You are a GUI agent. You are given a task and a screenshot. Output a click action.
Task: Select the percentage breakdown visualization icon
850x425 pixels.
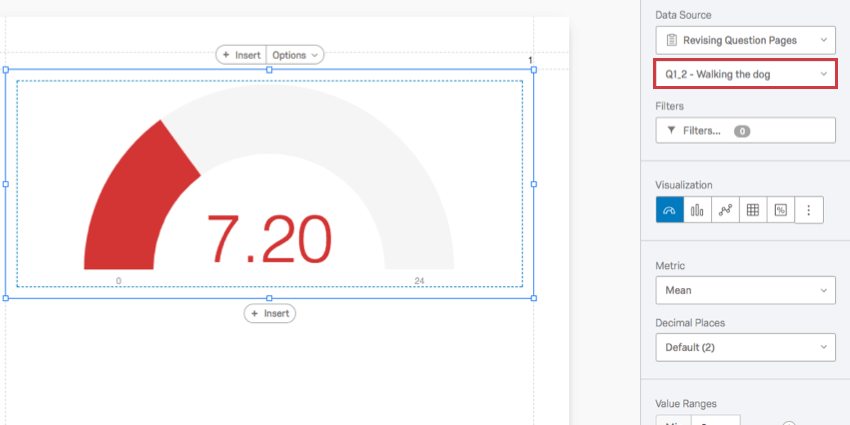click(x=781, y=210)
